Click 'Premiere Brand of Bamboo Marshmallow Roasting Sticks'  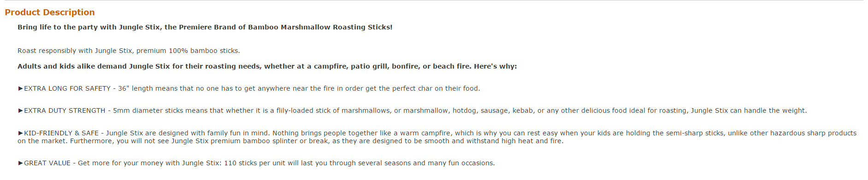[285, 27]
